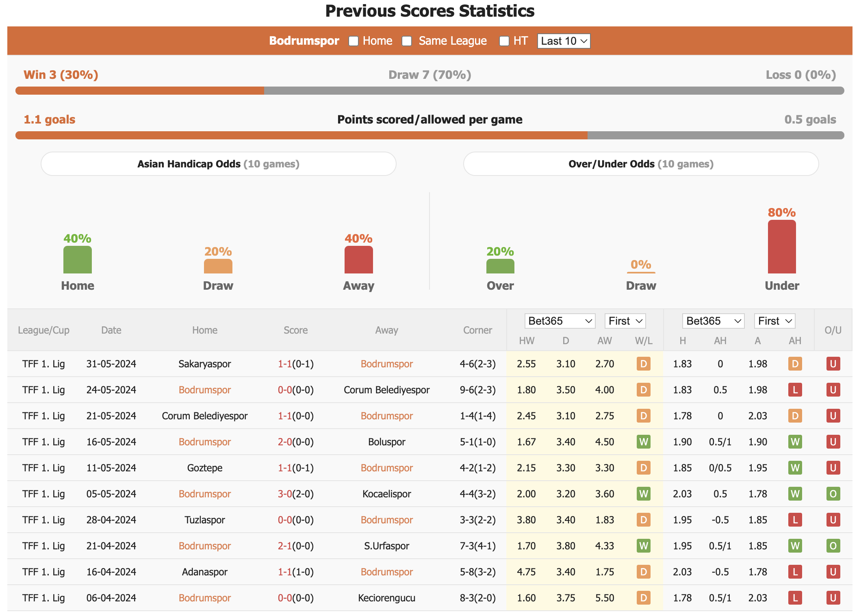
Task: Open Keciorengucu team link
Action: click(x=387, y=598)
